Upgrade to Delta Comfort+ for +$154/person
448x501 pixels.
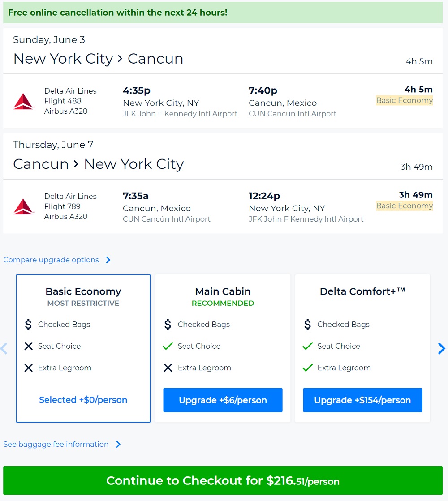[x=362, y=400]
